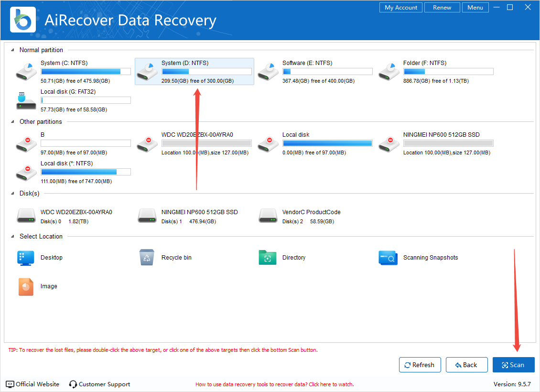Pick the VendorC ProductCode disk icon
The width and height of the screenshot is (540, 392).
[268, 216]
